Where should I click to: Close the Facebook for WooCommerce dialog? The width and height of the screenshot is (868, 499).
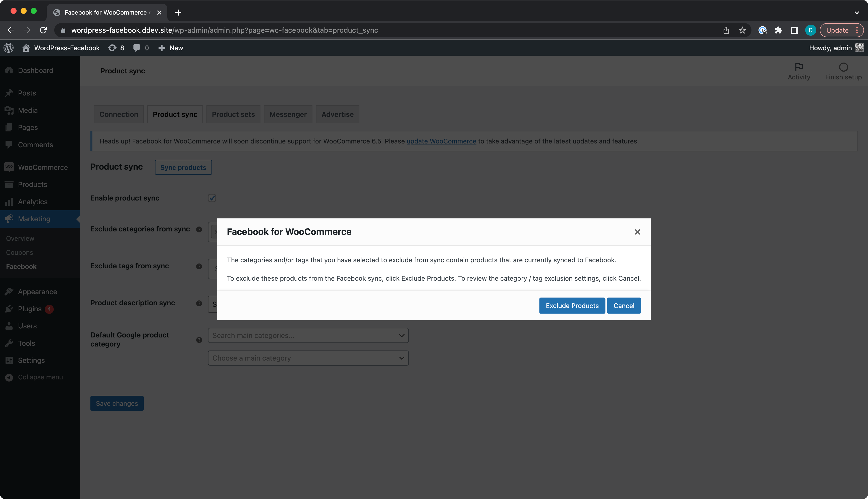tap(637, 232)
